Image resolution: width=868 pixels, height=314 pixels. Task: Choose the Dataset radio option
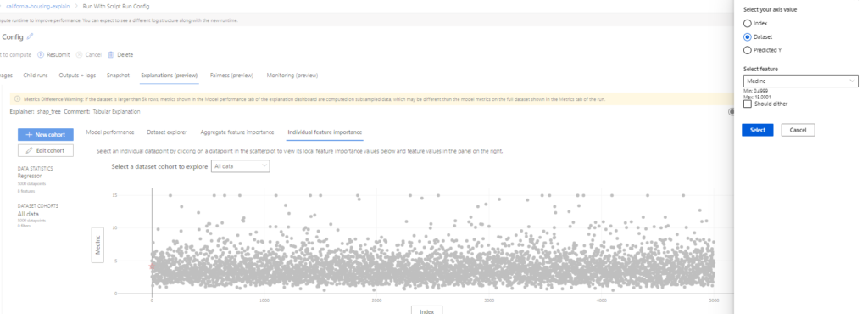(748, 36)
